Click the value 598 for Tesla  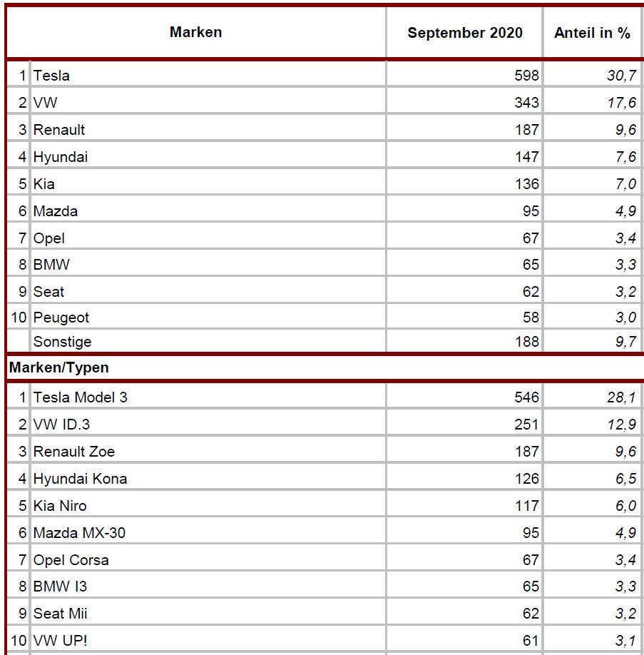pos(526,75)
